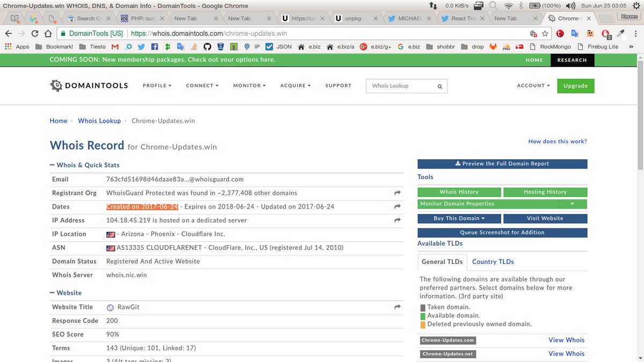Open the Wi-Fi indicator in top panel

coord(508,5)
